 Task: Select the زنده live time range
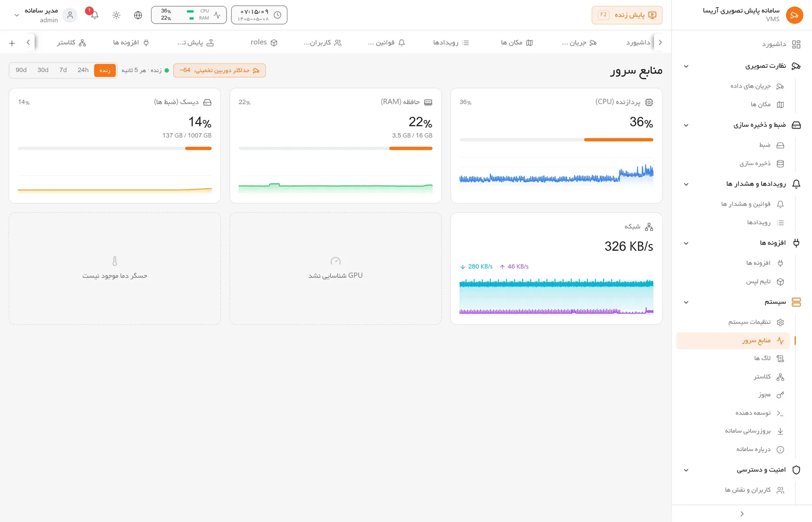105,70
